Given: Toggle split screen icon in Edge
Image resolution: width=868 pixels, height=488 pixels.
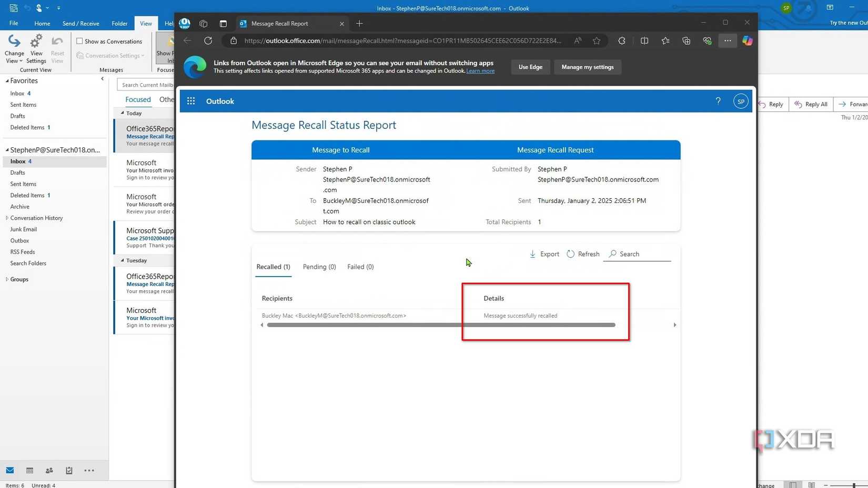Looking at the screenshot, I should (x=644, y=40).
